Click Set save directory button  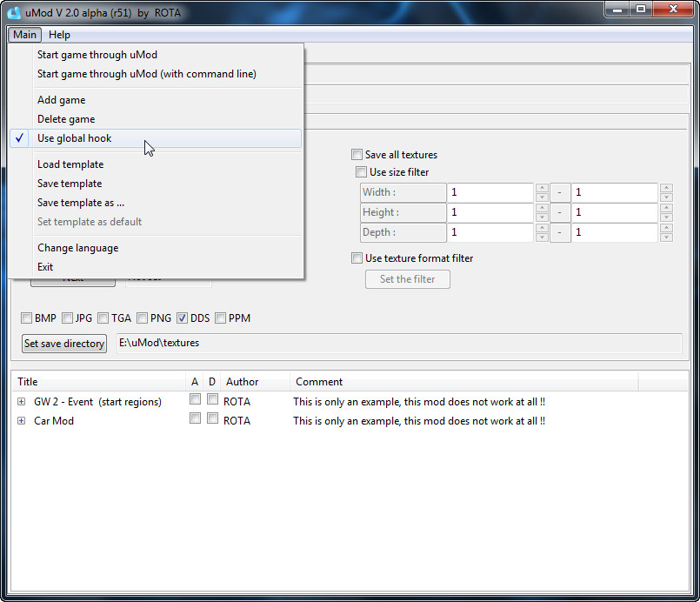point(64,344)
